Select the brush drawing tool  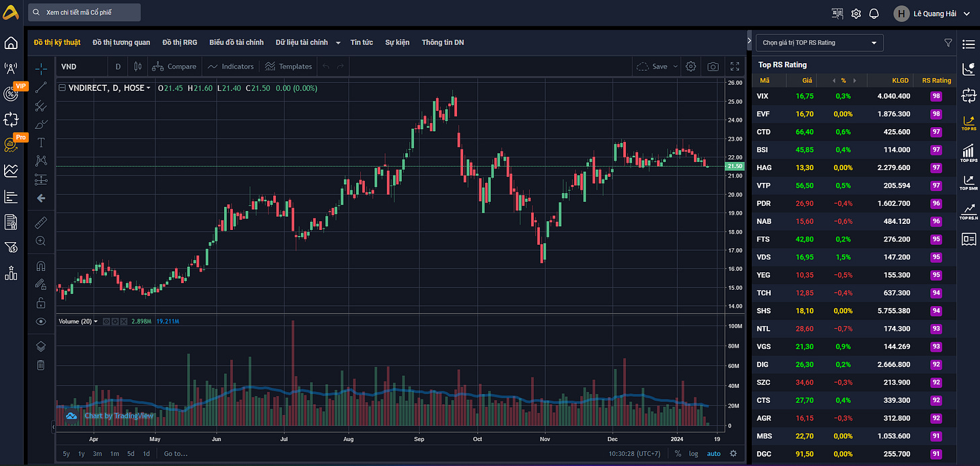pos(41,124)
